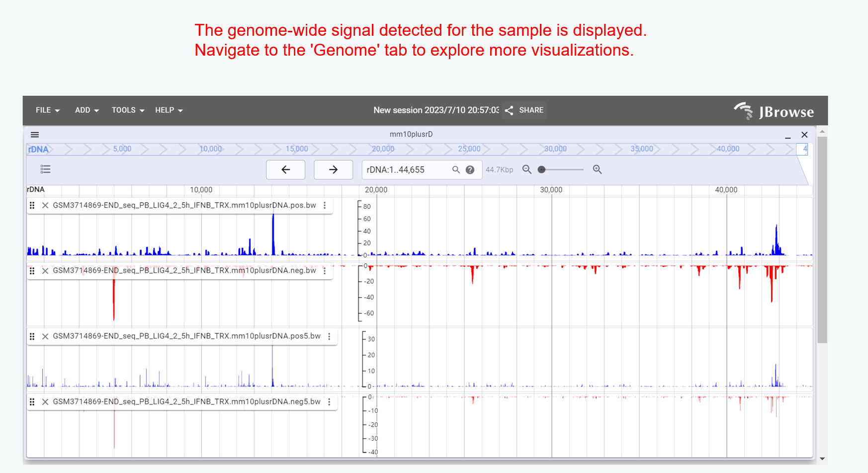The height and width of the screenshot is (473, 868).
Task: Click the JBrowse logo
Action: (774, 111)
